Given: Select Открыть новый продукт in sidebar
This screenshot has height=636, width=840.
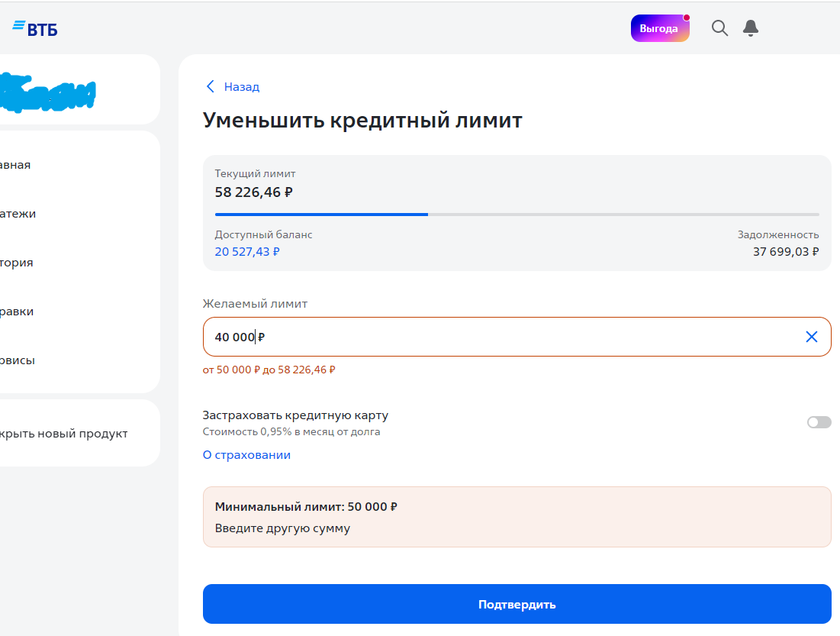Looking at the screenshot, I should pos(65,434).
